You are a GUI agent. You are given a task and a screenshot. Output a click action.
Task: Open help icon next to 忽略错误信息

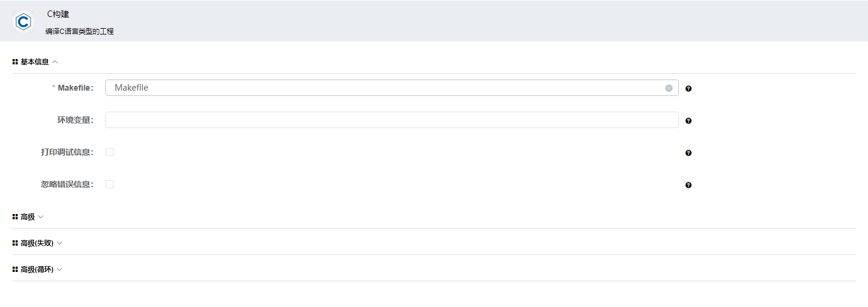[x=688, y=185]
